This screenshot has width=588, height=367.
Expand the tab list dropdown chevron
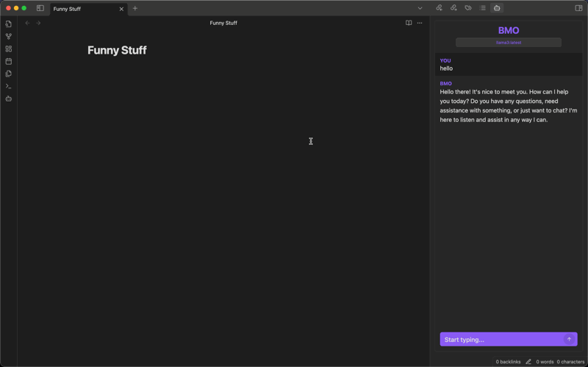[420, 8]
